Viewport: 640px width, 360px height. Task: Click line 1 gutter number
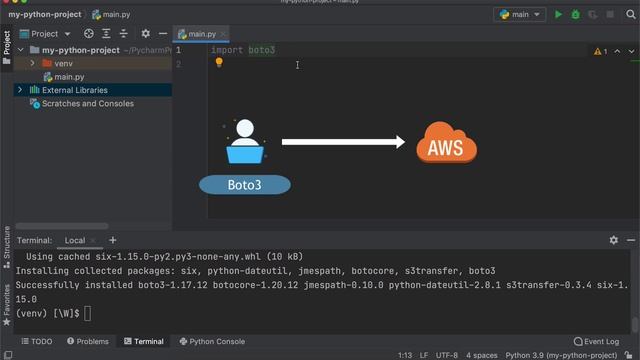tap(178, 50)
